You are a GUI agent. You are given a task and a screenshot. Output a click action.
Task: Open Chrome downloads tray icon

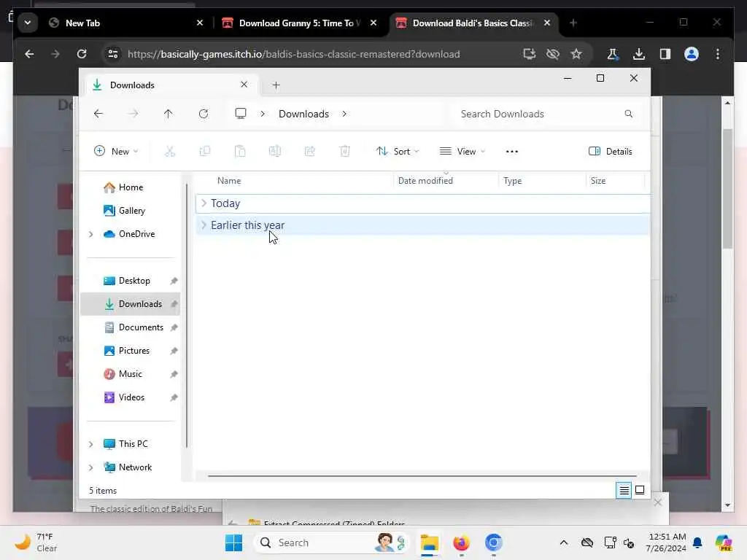(x=639, y=54)
